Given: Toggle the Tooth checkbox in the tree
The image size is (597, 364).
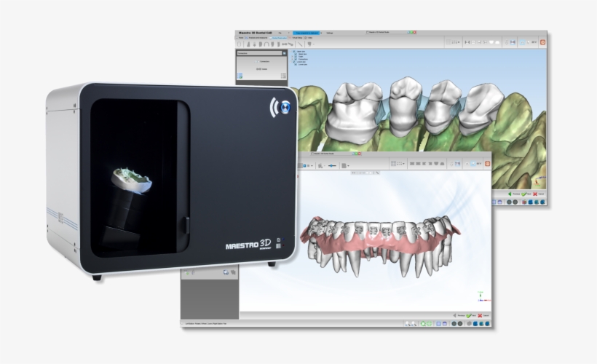Looking at the screenshot, I should click(296, 57).
